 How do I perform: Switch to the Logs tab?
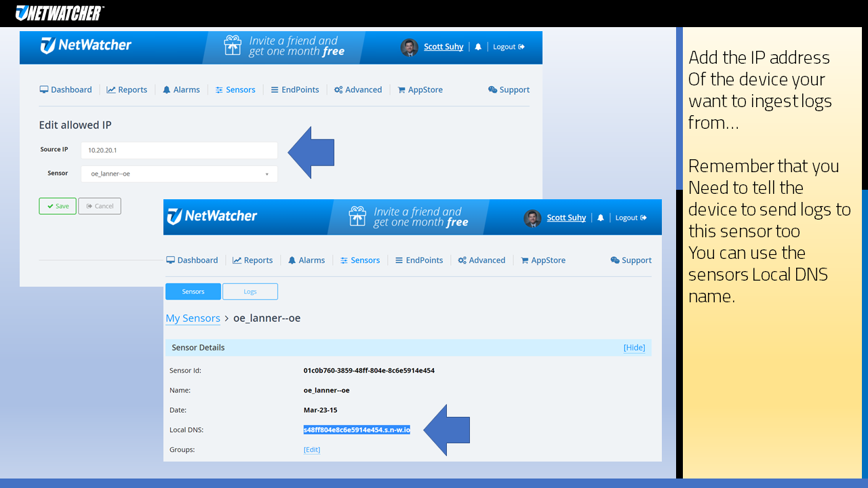[250, 291]
